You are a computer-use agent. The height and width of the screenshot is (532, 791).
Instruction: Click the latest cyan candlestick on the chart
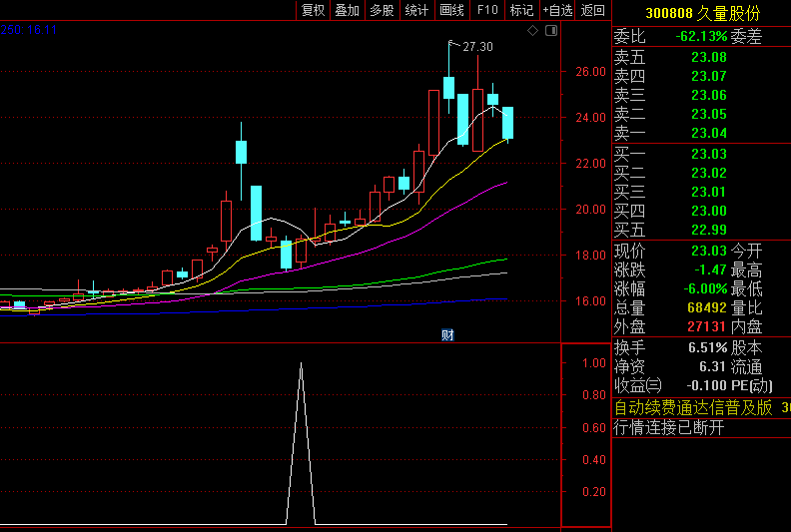pos(507,123)
